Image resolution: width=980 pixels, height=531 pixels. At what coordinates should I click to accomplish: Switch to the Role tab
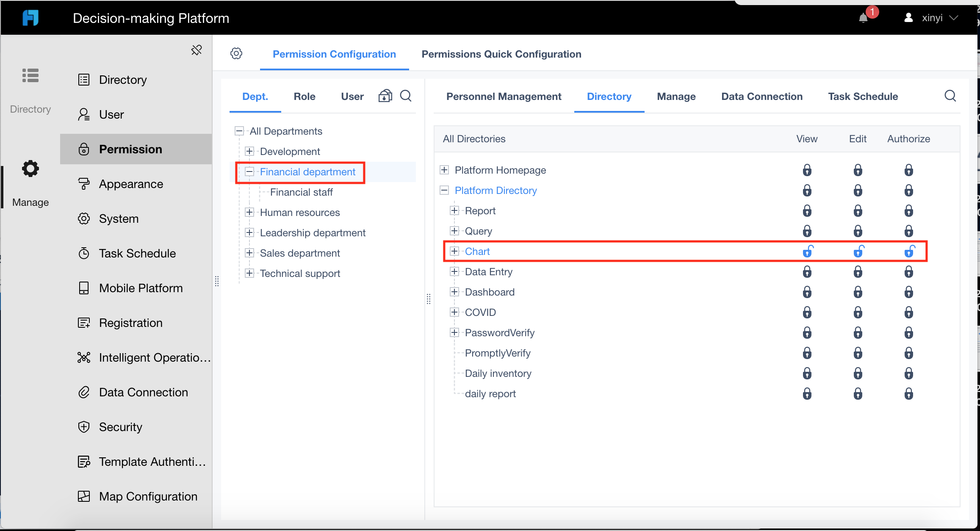click(x=305, y=97)
